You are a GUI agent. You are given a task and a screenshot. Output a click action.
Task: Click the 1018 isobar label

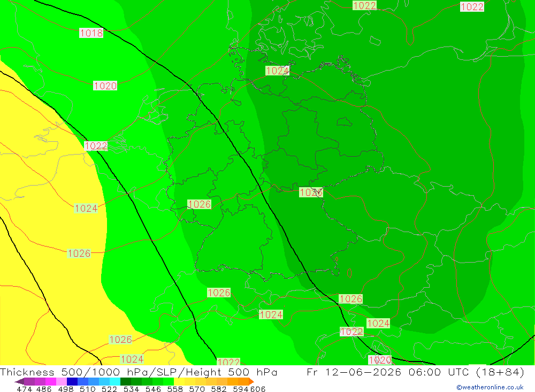(91, 33)
